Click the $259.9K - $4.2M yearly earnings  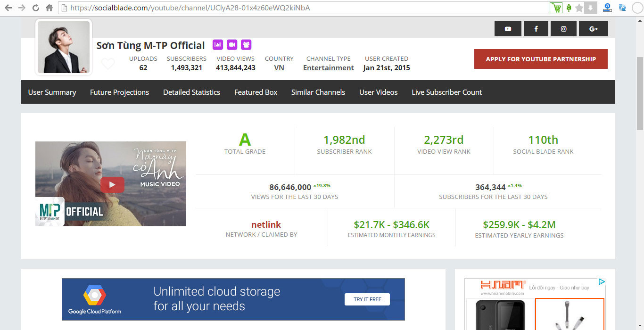click(x=519, y=225)
